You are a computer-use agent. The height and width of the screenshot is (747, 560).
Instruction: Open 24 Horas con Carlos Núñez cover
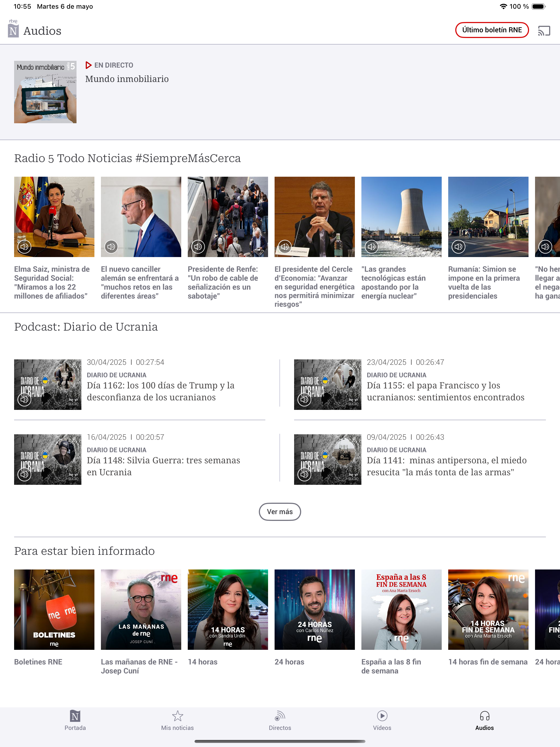coord(315,610)
